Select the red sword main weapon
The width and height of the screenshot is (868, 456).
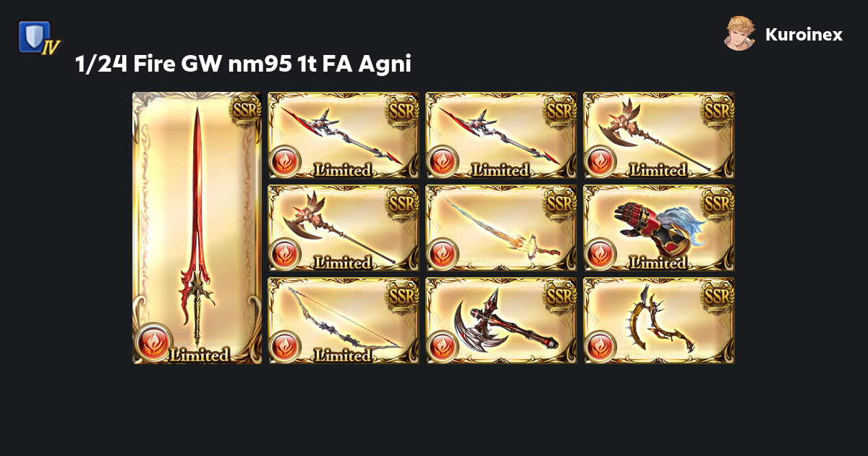coord(197,227)
